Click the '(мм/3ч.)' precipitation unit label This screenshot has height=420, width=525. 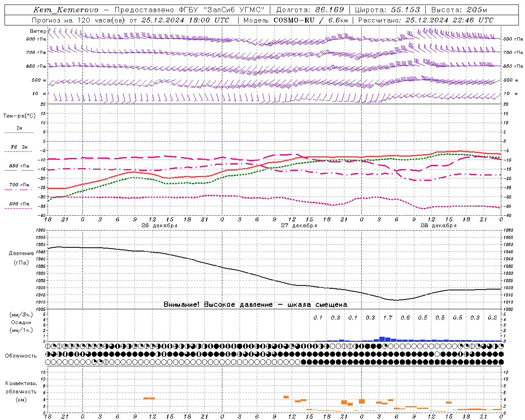[21, 315]
